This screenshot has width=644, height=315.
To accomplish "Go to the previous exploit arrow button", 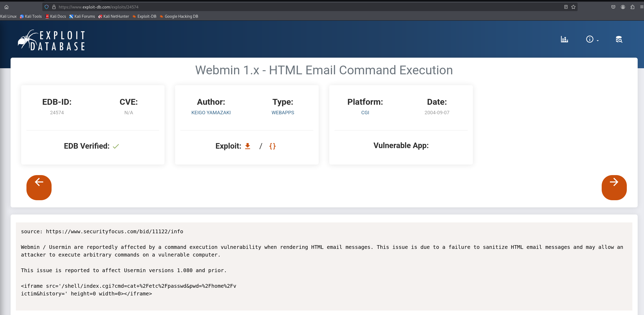I will pyautogui.click(x=39, y=188).
